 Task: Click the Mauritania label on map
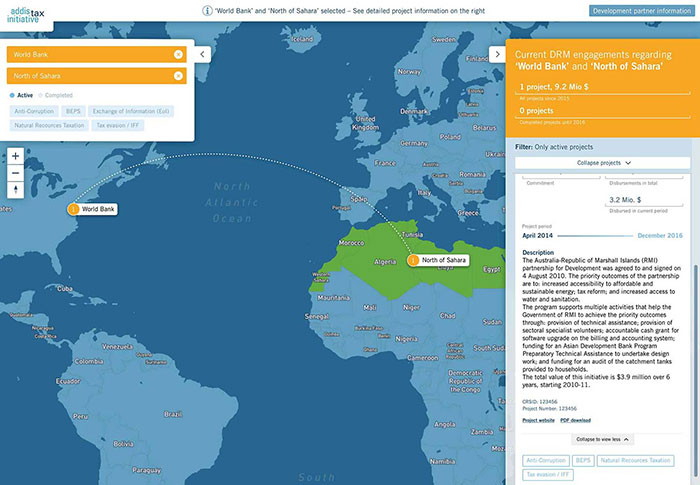click(333, 297)
